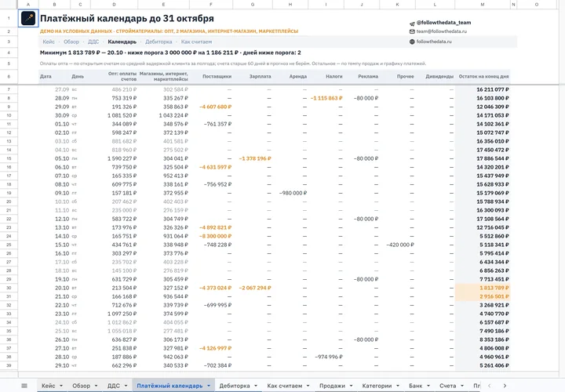Click the 'Налоги' column heading
Viewport: 565px width, 392px height.
(334, 76)
